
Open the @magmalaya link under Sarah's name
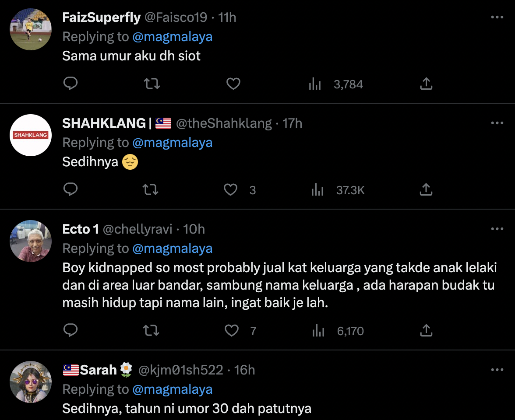[172, 389]
